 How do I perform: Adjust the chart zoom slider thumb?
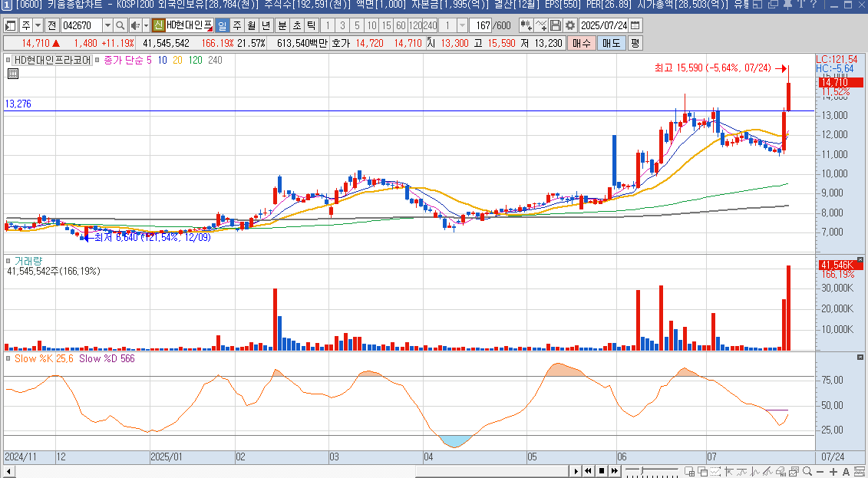point(642,470)
